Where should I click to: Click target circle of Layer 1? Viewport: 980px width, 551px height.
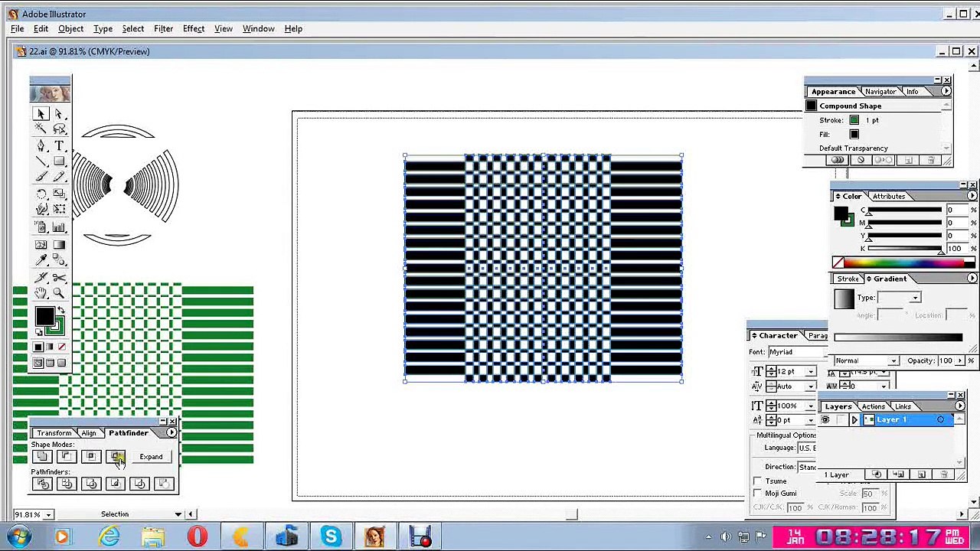(940, 420)
